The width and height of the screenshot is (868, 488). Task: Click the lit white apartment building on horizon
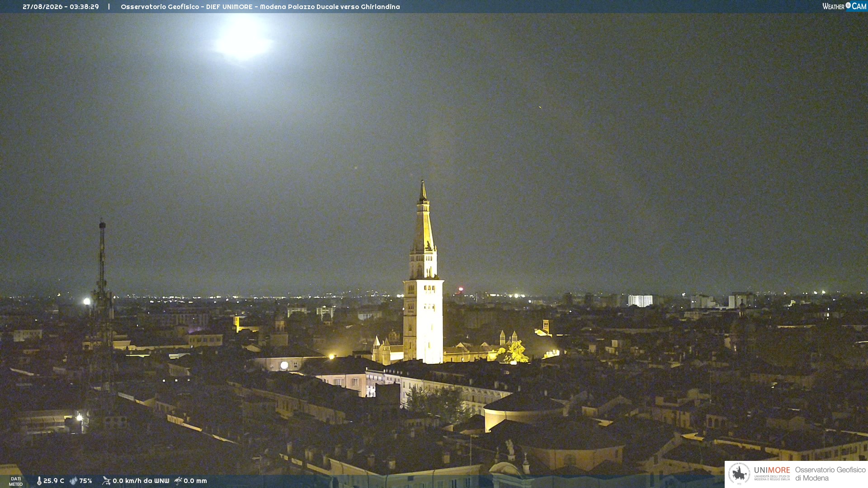click(x=640, y=300)
